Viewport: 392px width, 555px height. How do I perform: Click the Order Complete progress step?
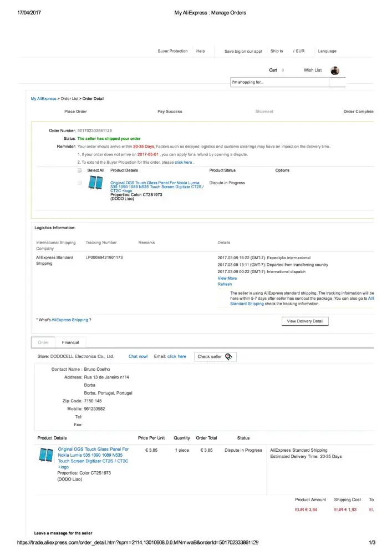click(x=358, y=112)
